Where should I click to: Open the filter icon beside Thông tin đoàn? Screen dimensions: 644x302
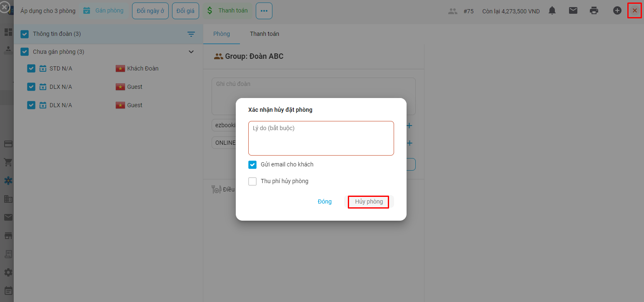191,34
